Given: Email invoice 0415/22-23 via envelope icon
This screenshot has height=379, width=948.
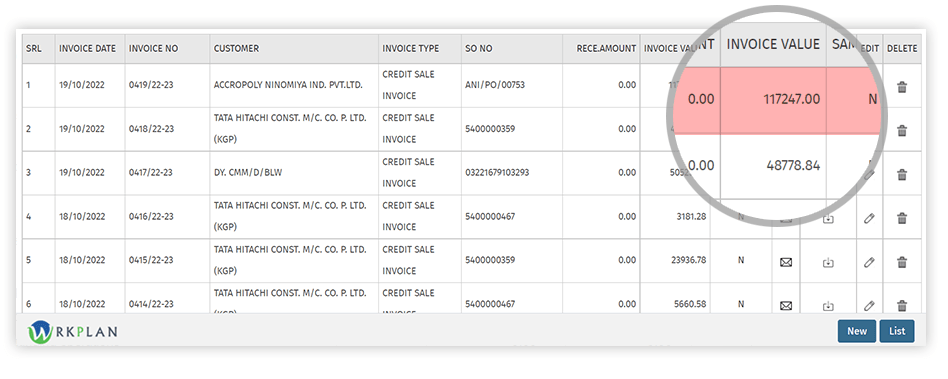Looking at the screenshot, I should point(786,262).
